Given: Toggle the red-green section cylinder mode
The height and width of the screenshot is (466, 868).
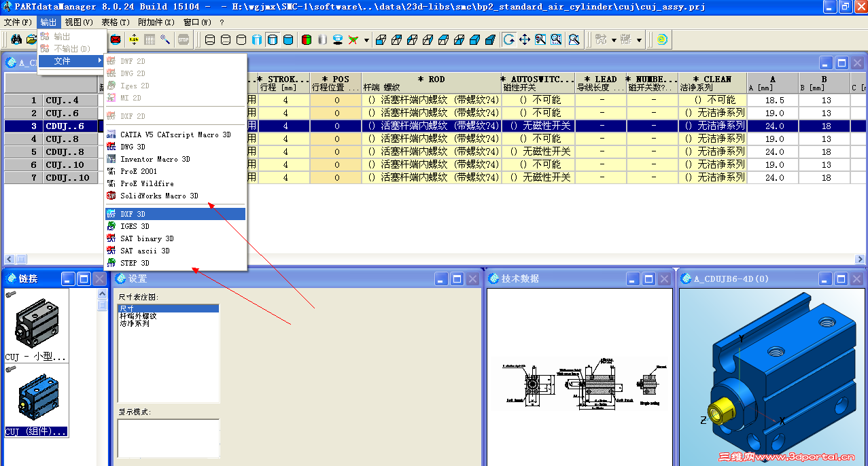Looking at the screenshot, I should point(307,39).
